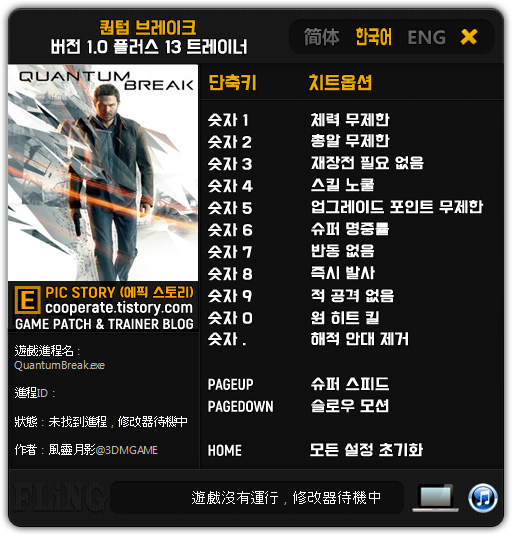Click the Quantum Break cover art
The width and height of the screenshot is (512, 535).
pyautogui.click(x=103, y=173)
